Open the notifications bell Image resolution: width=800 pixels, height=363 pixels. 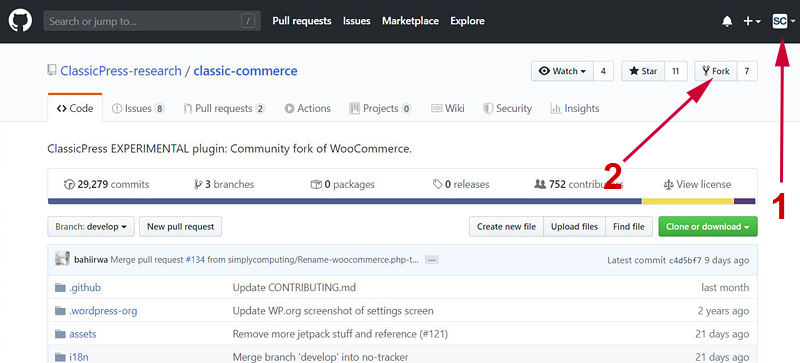click(x=727, y=21)
